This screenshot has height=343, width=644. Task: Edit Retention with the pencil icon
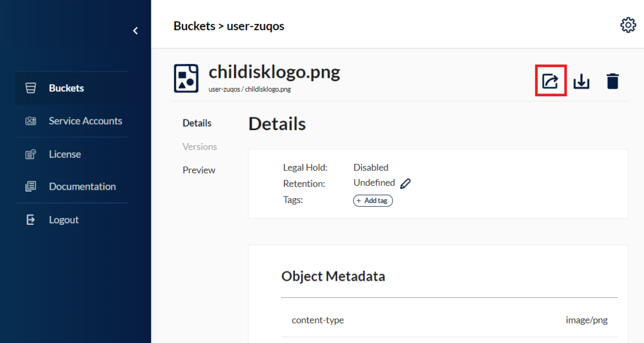point(406,183)
